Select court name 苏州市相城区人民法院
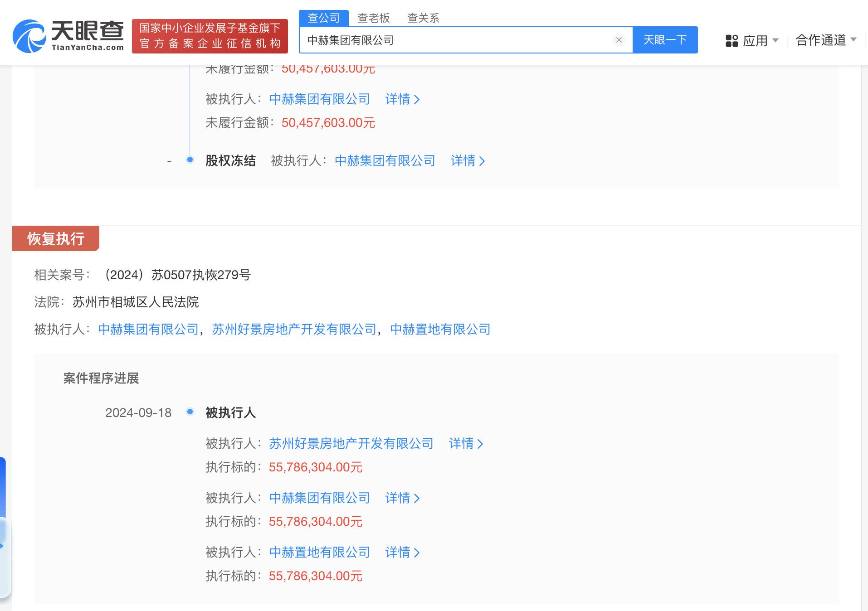Image resolution: width=868 pixels, height=611 pixels. tap(136, 302)
